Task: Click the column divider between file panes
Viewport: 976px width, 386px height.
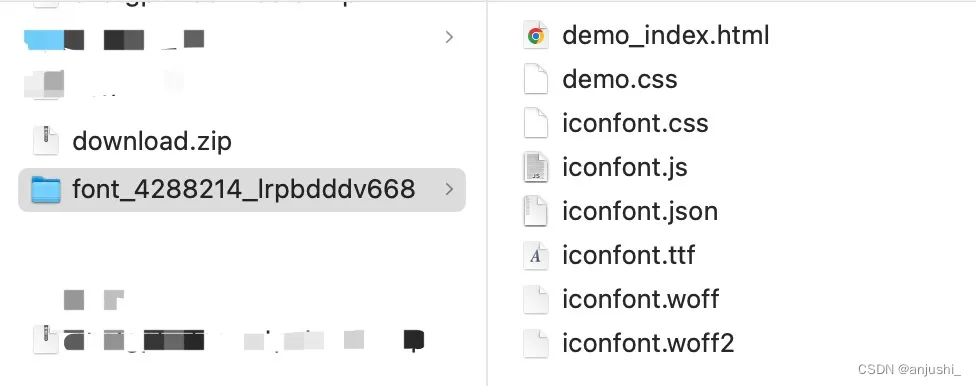Action: tap(487, 193)
